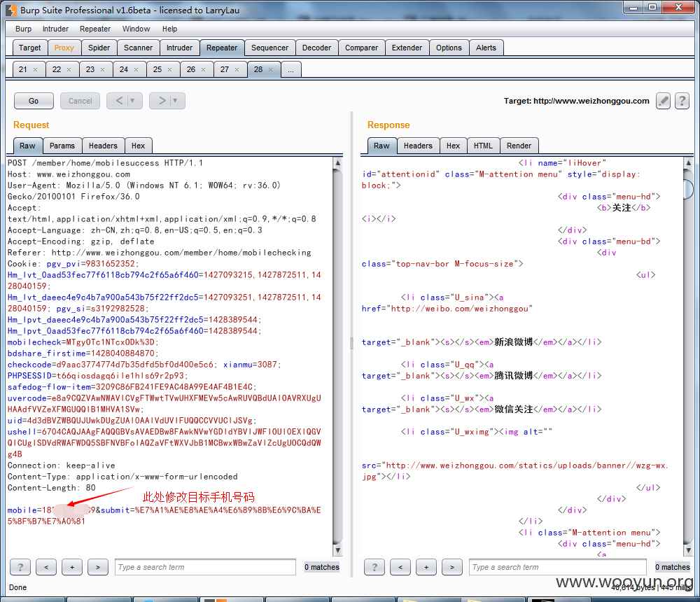Click the response pane scrollbar thumb

[688, 188]
